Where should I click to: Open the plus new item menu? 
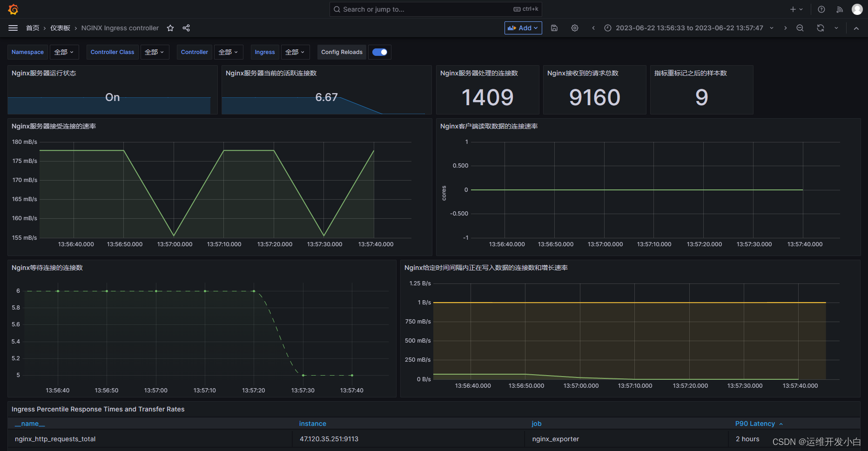[796, 9]
